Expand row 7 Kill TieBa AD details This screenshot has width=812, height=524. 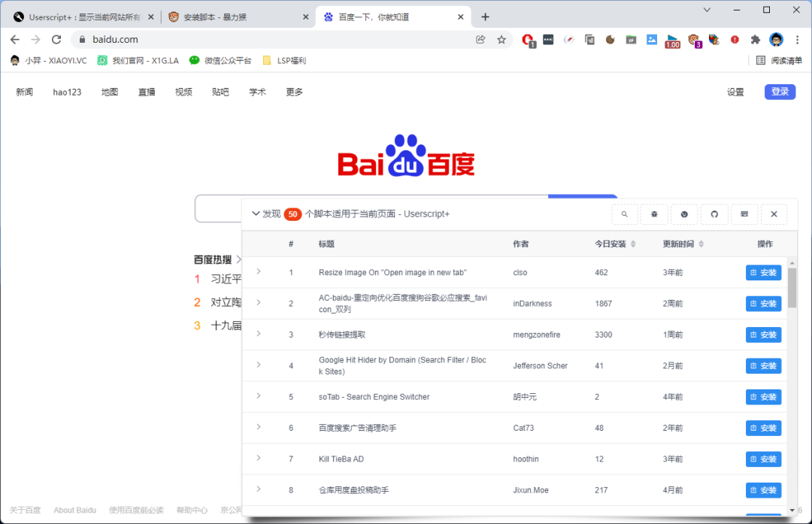point(259,459)
